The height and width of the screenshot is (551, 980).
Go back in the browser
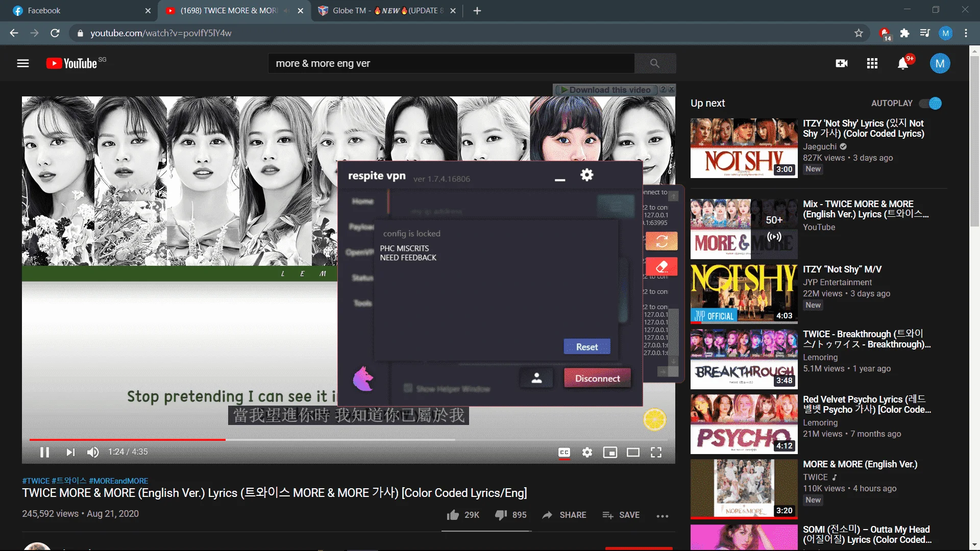pos(14,33)
